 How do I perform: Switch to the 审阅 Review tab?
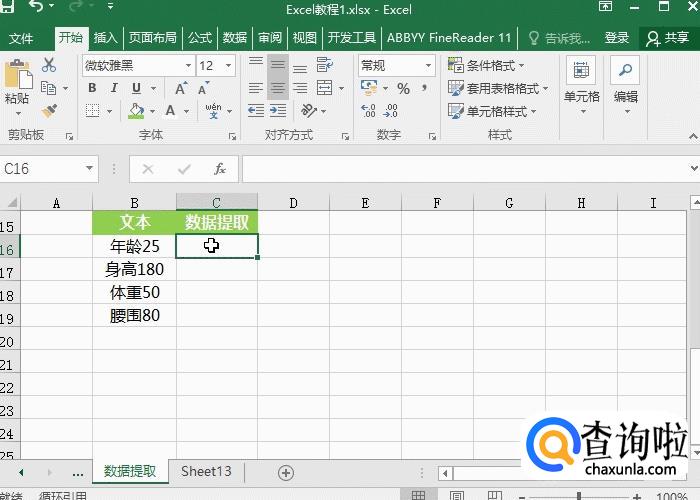[270, 38]
